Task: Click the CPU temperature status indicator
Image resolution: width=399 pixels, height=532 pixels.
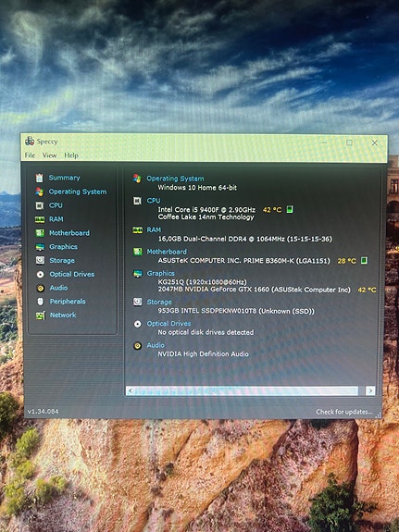Action: (290, 209)
